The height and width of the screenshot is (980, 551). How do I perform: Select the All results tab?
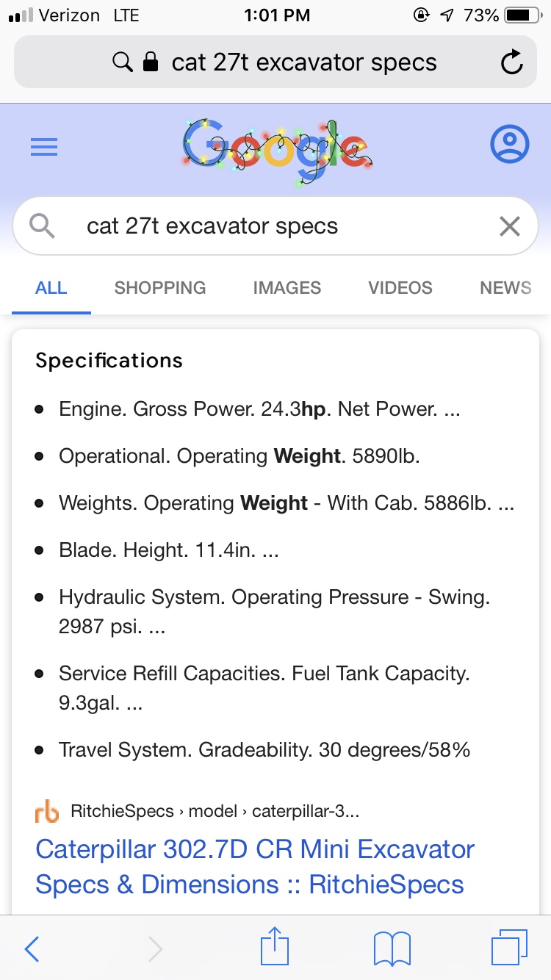pyautogui.click(x=51, y=288)
